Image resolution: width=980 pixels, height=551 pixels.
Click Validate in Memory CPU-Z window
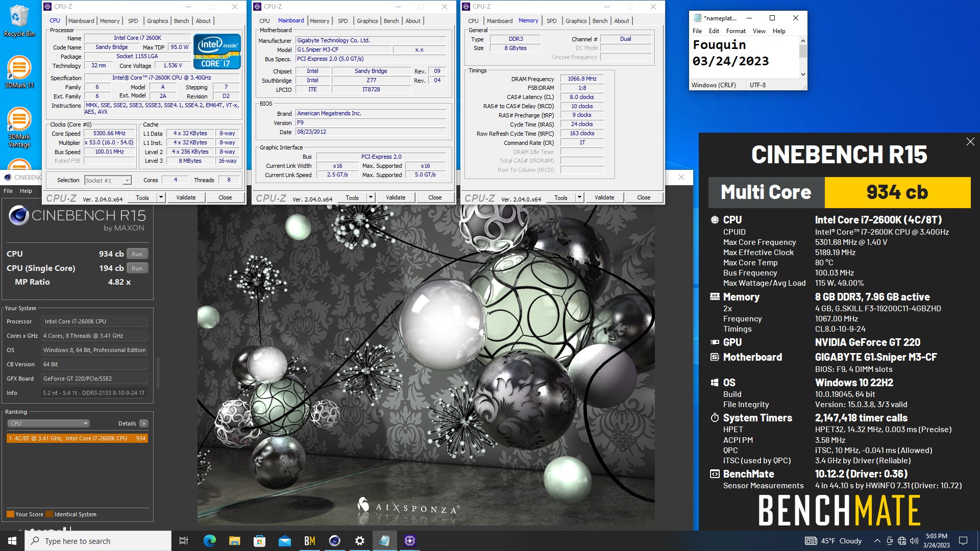point(604,197)
